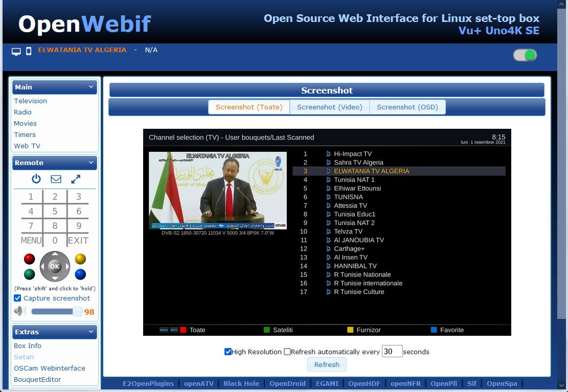Image resolution: width=568 pixels, height=392 pixels.
Task: Click remote number key 0
Action: point(55,240)
